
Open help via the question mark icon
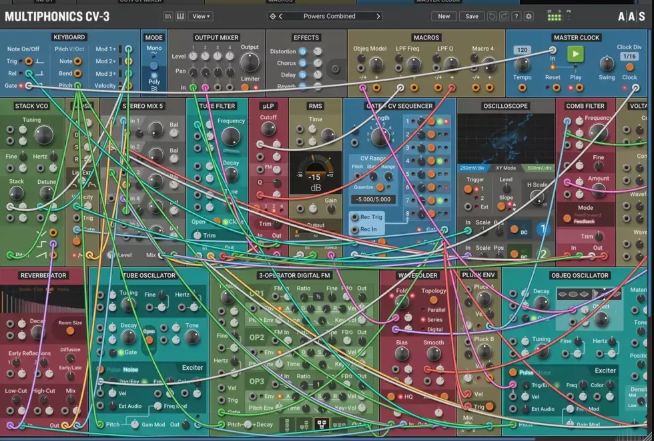(516, 16)
